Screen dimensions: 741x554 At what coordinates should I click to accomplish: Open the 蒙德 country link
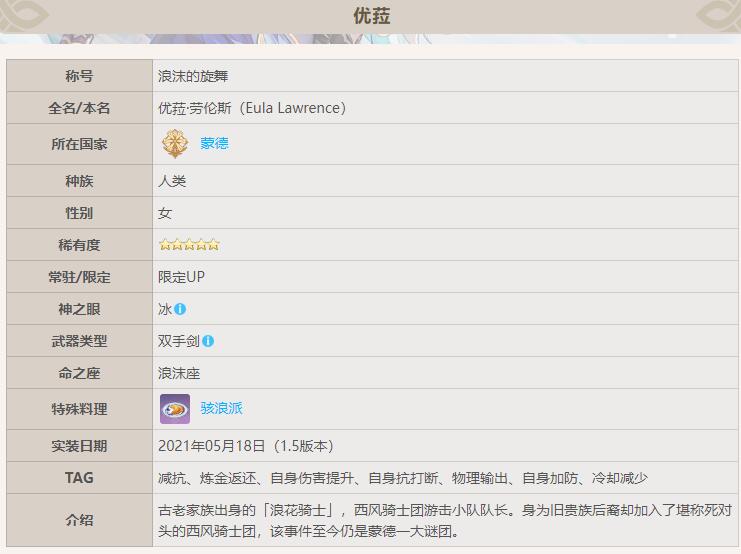coord(214,143)
